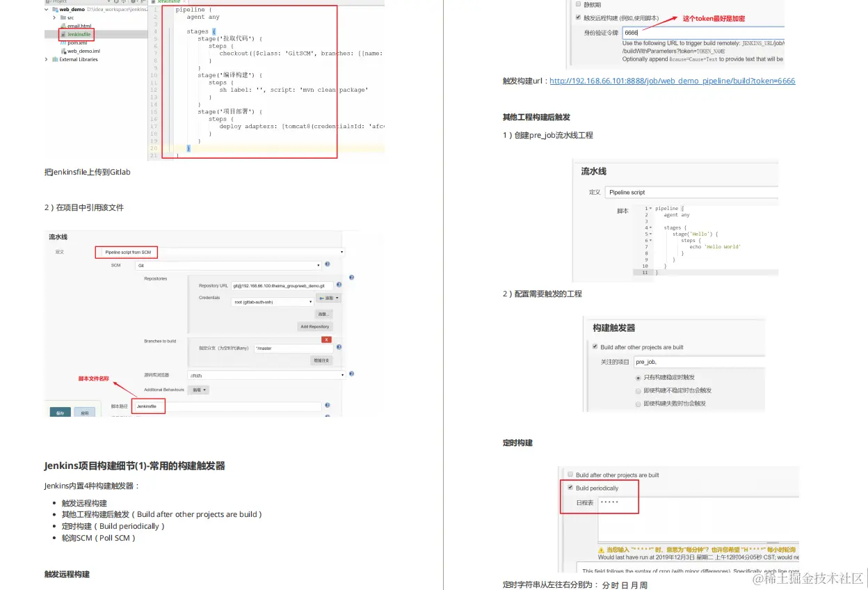The width and height of the screenshot is (868, 590).
Task: Click the Project panel settings gear icon
Action: pyautogui.click(x=134, y=2)
